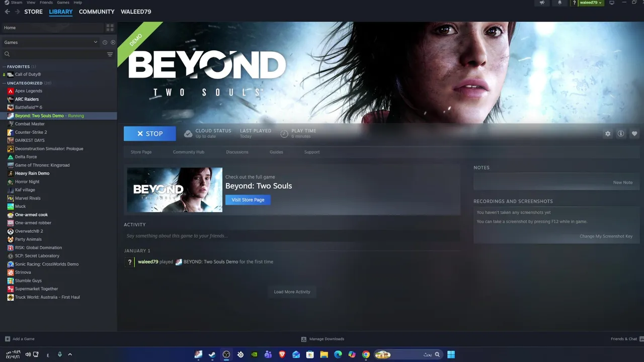Click the Play Time clock icon
This screenshot has width=644, height=362.
click(284, 134)
